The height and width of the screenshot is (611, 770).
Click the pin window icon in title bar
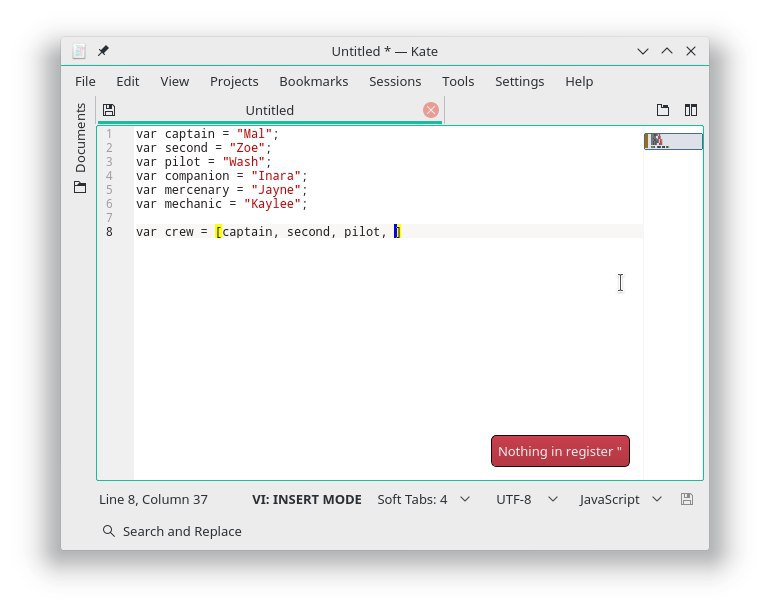103,51
